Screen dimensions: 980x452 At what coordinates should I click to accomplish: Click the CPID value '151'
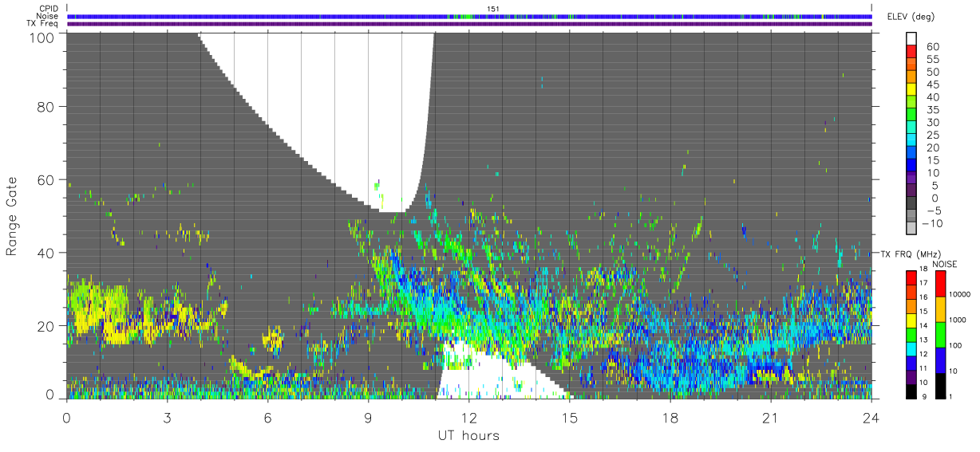click(x=492, y=9)
